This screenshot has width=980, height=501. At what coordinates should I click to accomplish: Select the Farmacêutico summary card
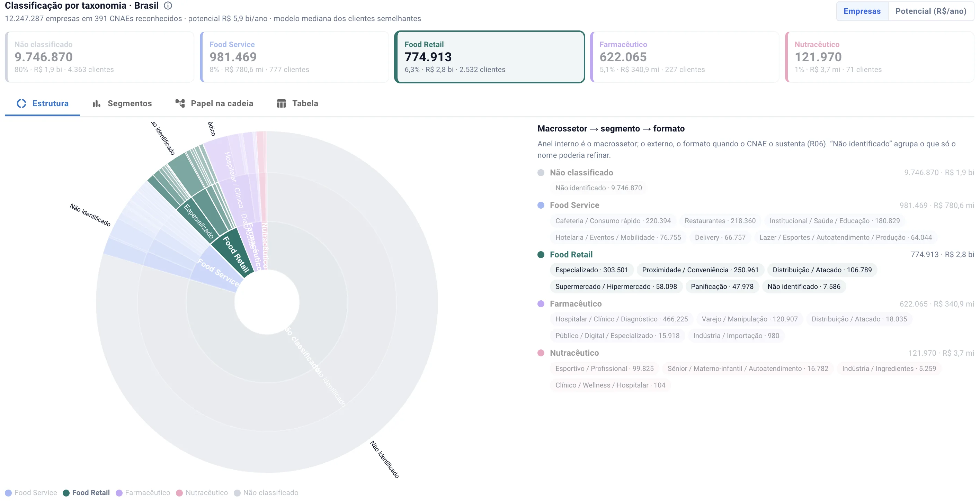coord(684,57)
